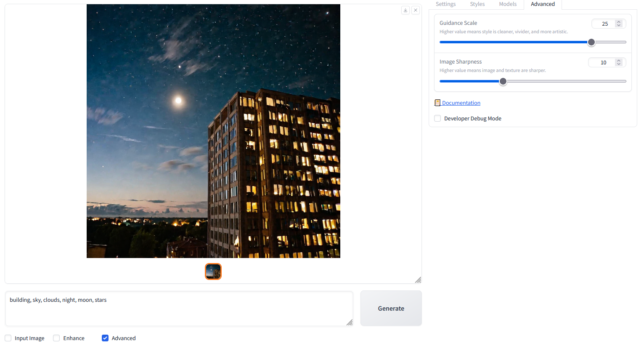Increase Image Sharpness with the up arrow
This screenshot has height=346, width=644.
(619, 61)
